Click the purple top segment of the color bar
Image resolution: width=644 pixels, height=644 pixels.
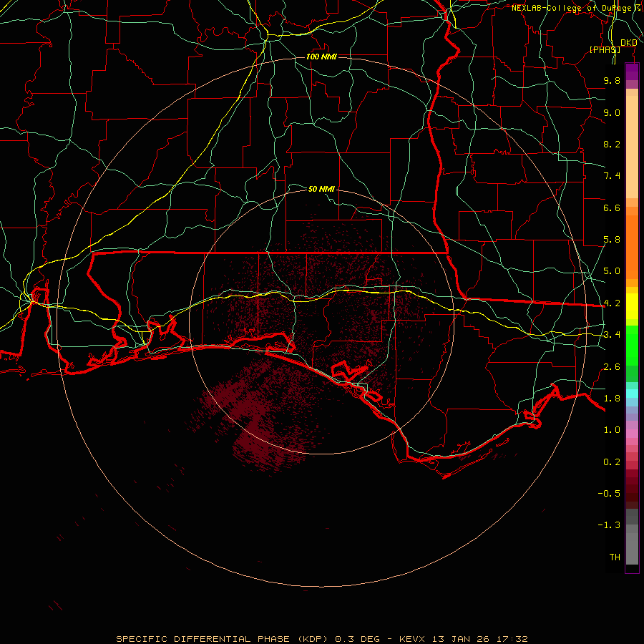point(632,72)
